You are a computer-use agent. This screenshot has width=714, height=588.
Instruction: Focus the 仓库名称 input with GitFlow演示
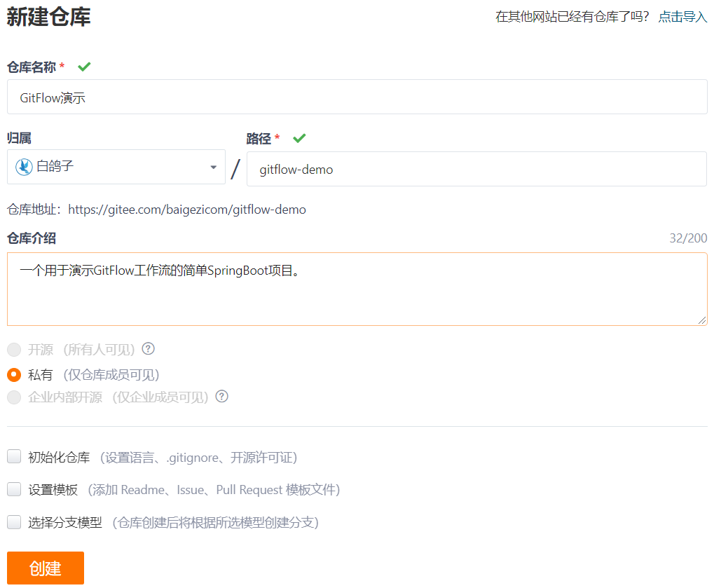357,97
